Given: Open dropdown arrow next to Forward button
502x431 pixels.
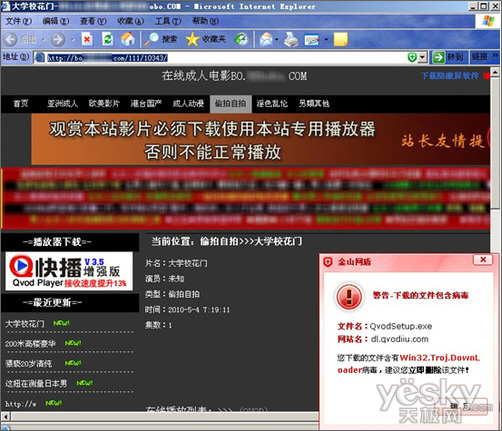Looking at the screenshot, I should point(73,40).
